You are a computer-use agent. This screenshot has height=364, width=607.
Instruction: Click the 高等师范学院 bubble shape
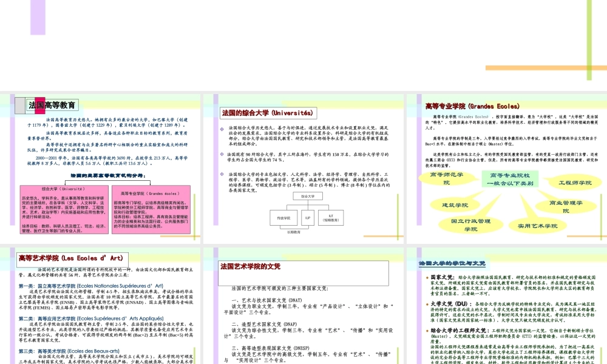[447, 180]
